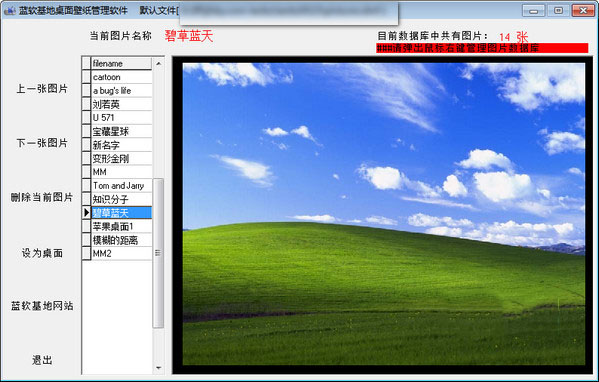Click the current-row arrow indicator beside 碧草蓝天

tap(86, 213)
